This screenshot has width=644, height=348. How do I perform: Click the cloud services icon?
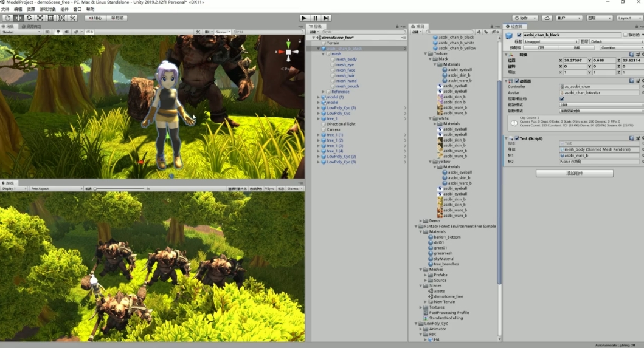pos(547,18)
